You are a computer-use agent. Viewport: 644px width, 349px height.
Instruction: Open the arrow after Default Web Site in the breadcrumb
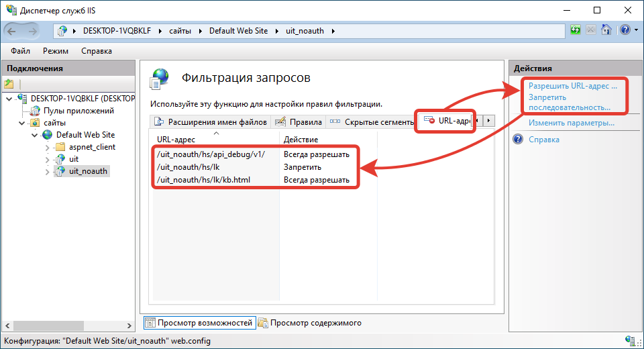click(277, 32)
